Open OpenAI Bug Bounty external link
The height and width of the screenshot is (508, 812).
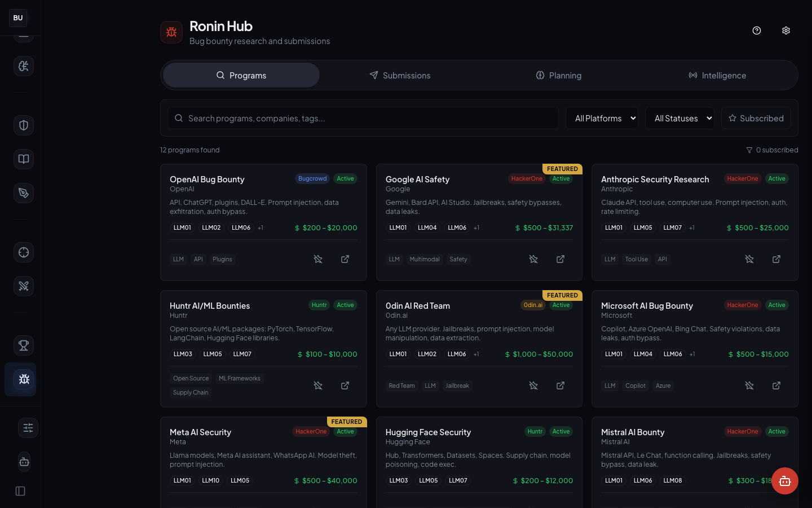pyautogui.click(x=345, y=259)
